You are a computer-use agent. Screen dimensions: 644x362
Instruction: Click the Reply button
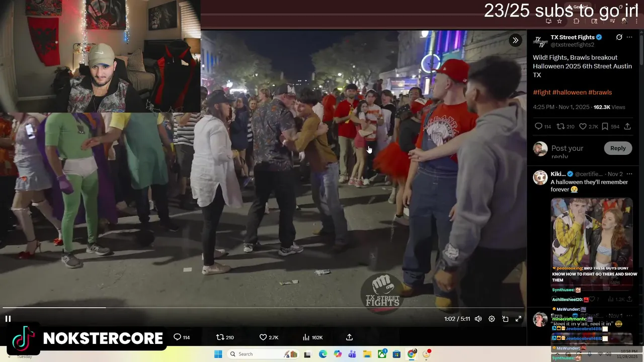618,148
